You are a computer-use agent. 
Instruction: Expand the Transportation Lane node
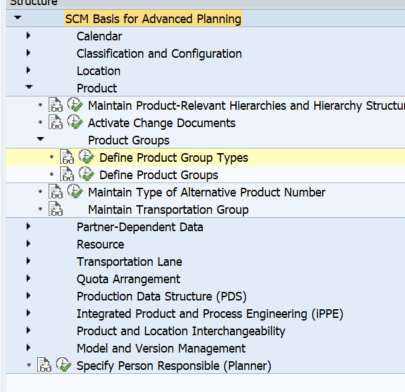[x=28, y=261]
